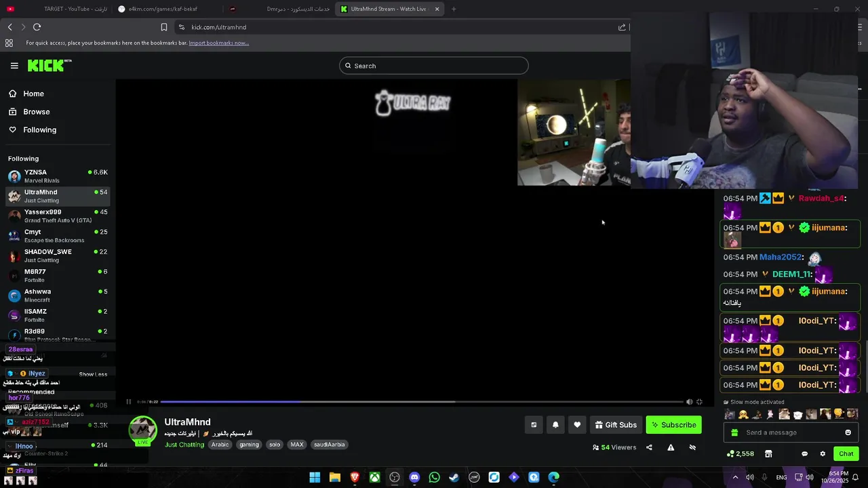This screenshot has width=868, height=488.
Task: Open Windows Start menu
Action: 315,477
